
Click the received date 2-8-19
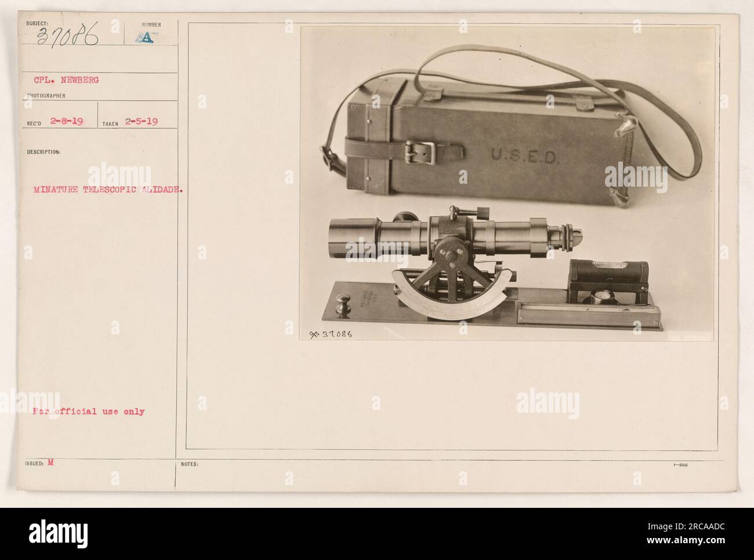point(67,122)
